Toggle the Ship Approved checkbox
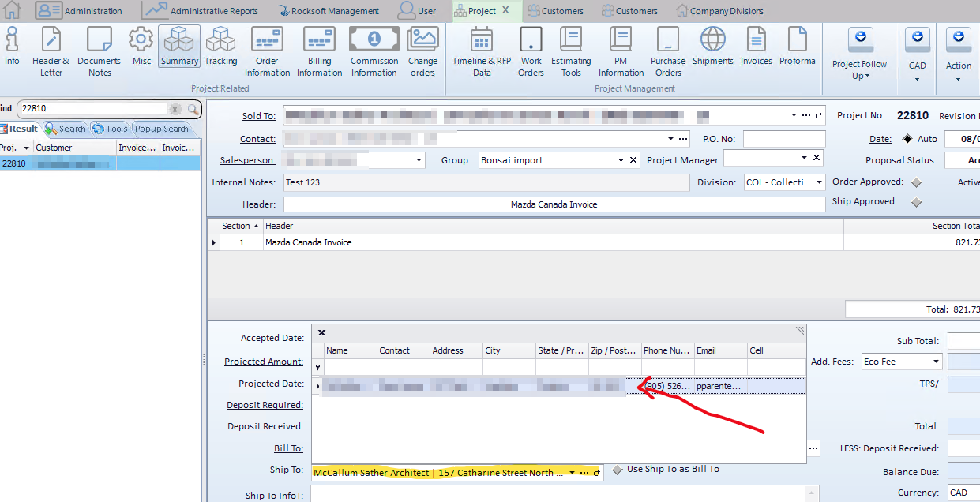 916,202
